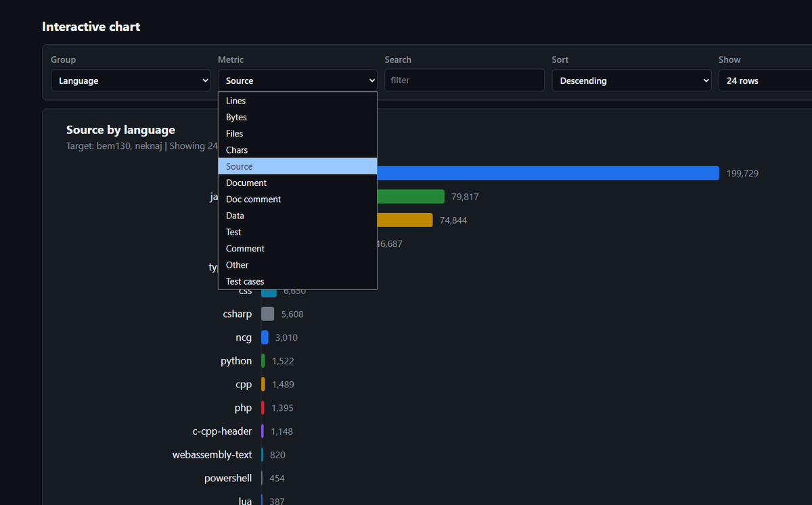This screenshot has height=505, width=812.
Task: Open the Sort dropdown showing Descending
Action: tap(631, 80)
